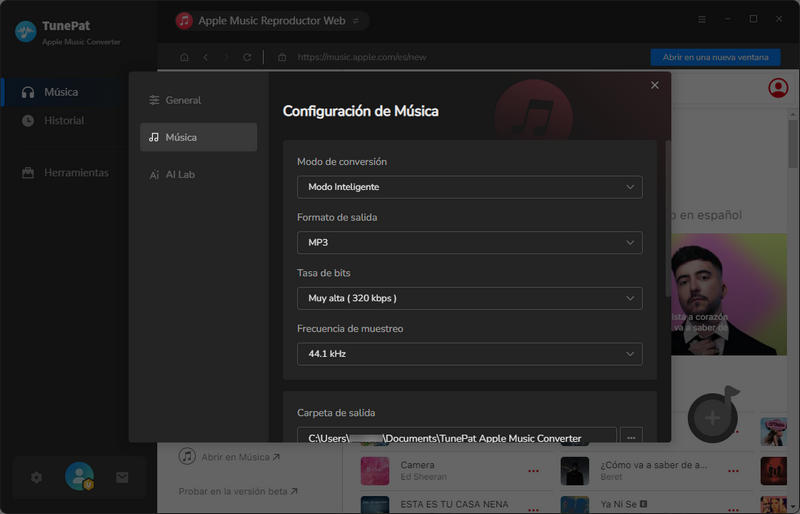800x514 pixels.
Task: Close the settings dialog
Action: coord(655,85)
